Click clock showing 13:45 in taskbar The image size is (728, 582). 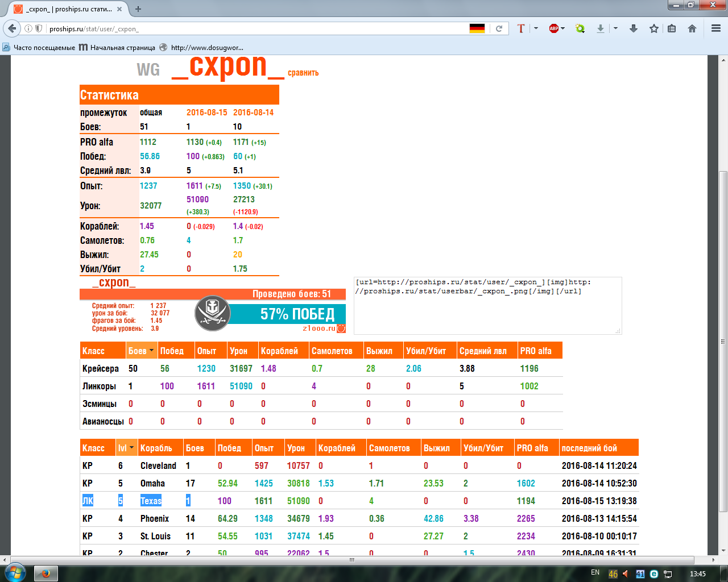point(698,573)
